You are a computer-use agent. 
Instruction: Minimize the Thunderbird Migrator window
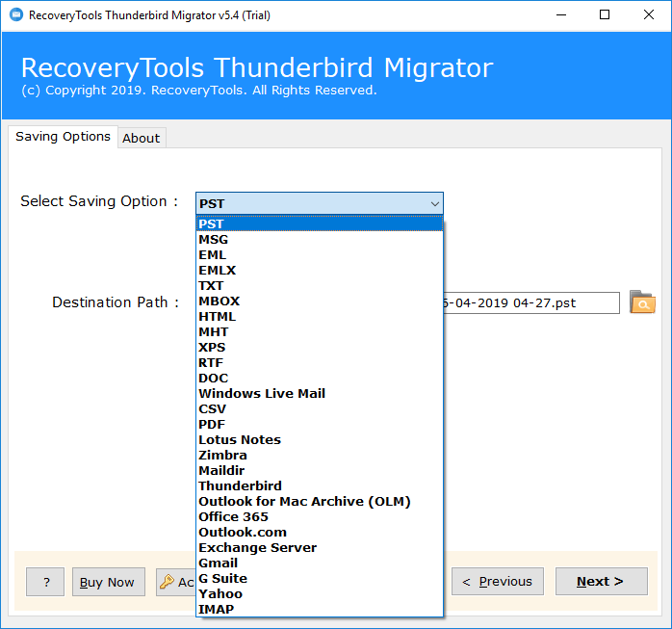click(561, 15)
